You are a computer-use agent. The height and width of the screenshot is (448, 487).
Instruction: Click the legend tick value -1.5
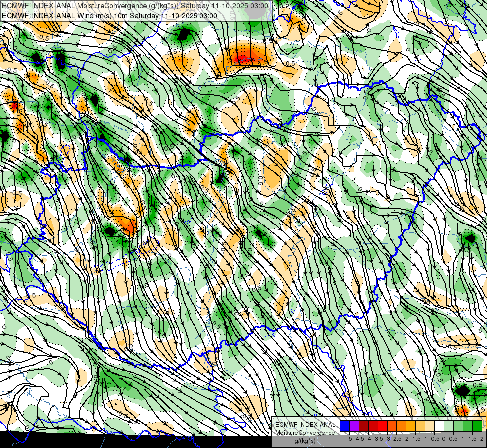pyautogui.click(x=415, y=439)
